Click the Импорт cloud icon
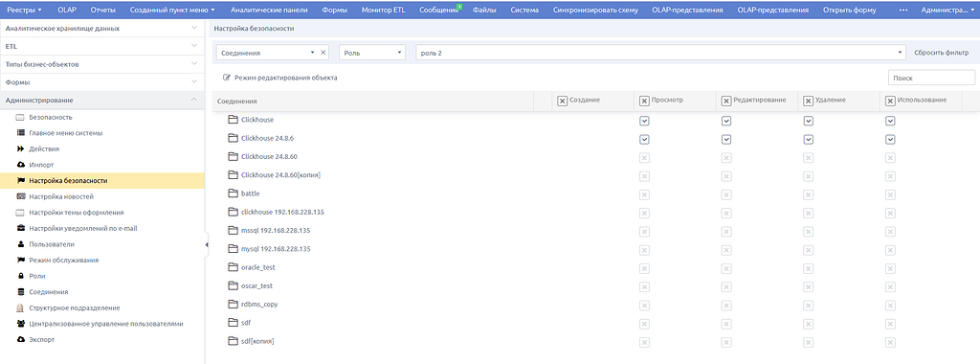This screenshot has height=364, width=980. click(21, 165)
